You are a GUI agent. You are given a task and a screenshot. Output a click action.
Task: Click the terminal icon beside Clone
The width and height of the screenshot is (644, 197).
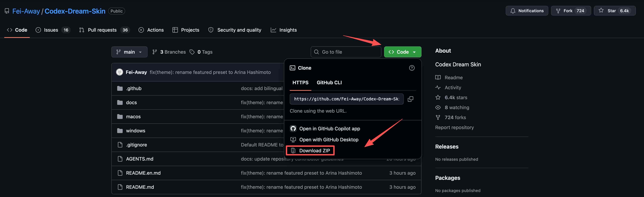[292, 68]
